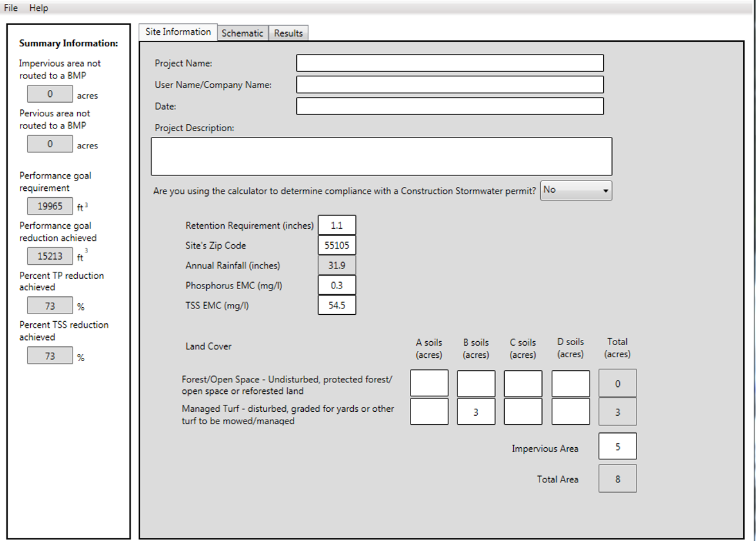Click the Project Description text area

[x=382, y=156]
